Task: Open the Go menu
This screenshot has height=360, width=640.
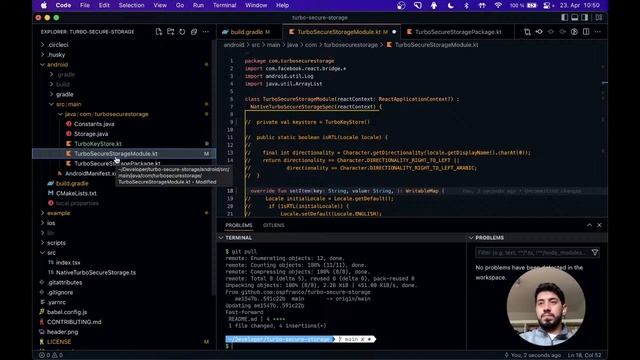Action: (180, 5)
